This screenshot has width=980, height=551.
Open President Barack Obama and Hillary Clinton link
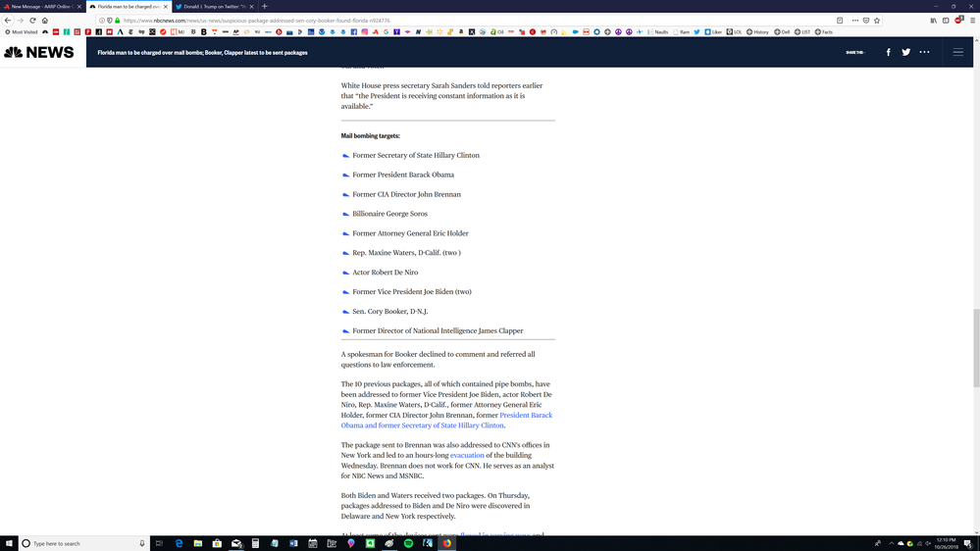pos(446,420)
